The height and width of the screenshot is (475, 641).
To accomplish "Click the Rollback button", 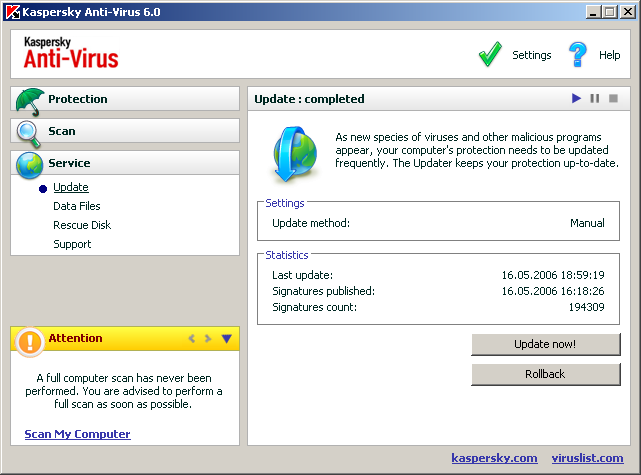I will pyautogui.click(x=546, y=374).
